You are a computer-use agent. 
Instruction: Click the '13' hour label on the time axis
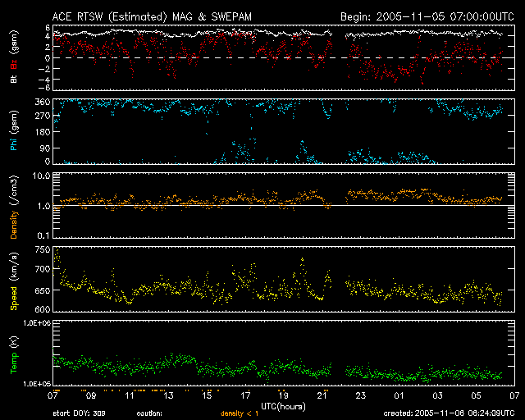coord(168,396)
